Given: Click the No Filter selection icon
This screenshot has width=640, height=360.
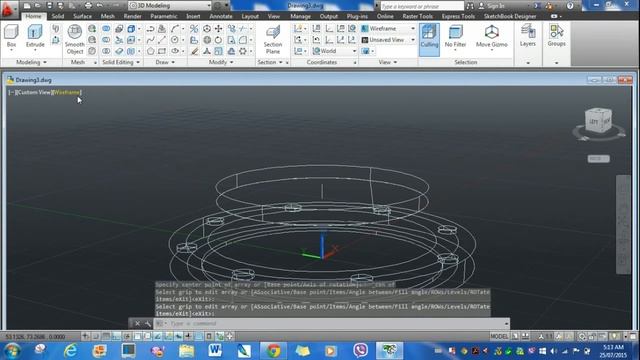Looking at the screenshot, I should tap(455, 36).
